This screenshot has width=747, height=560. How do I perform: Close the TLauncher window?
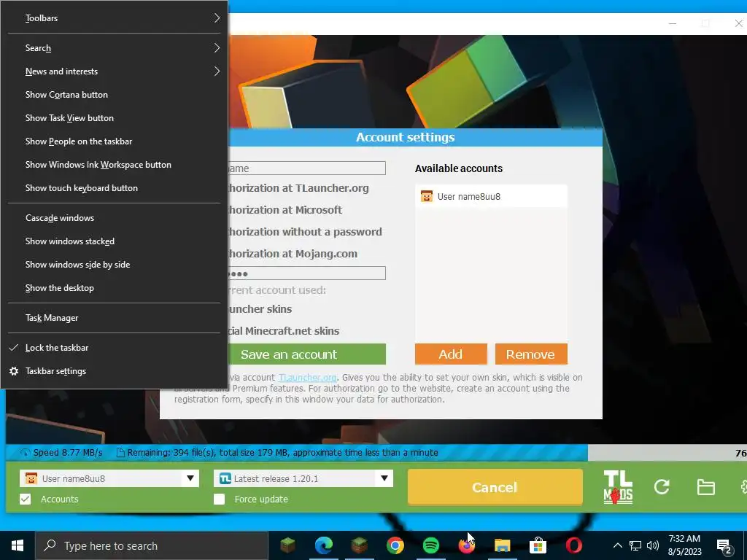pyautogui.click(x=738, y=23)
